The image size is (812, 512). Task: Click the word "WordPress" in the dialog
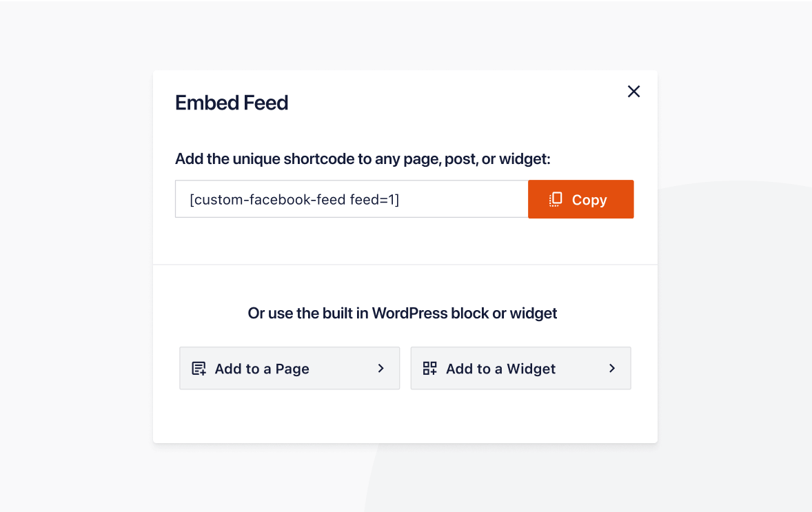point(409,314)
